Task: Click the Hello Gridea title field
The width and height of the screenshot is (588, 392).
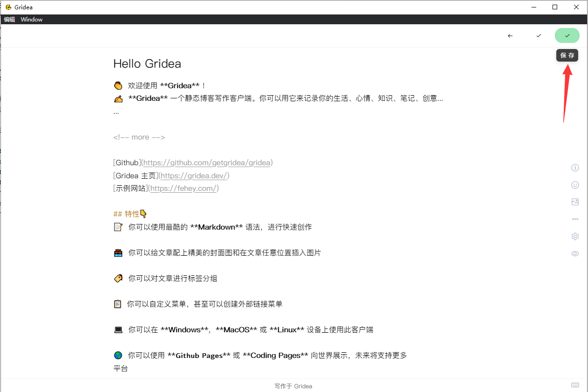Action: pyautogui.click(x=147, y=63)
